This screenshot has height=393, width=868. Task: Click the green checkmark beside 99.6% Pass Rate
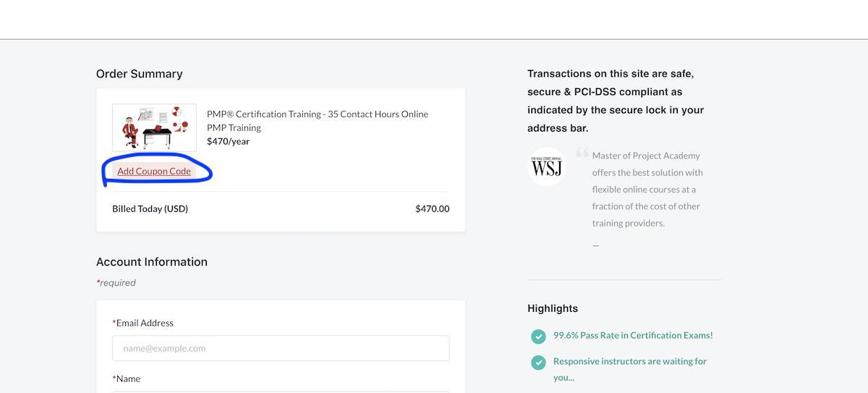pos(538,336)
